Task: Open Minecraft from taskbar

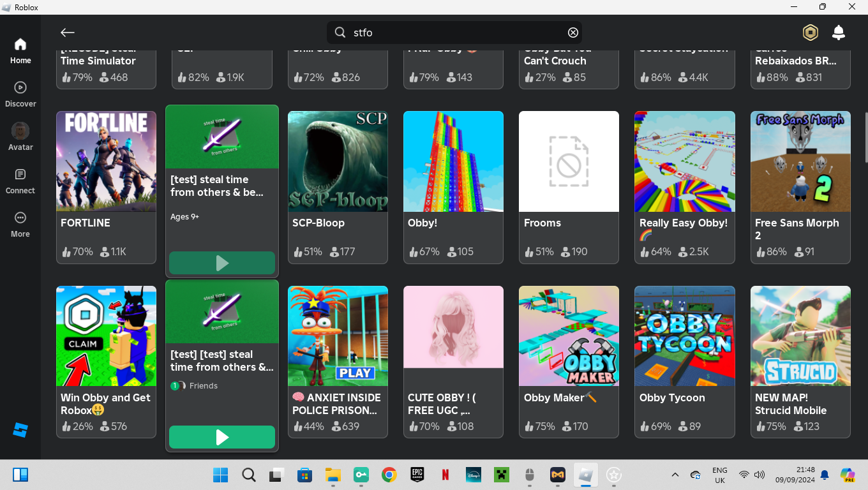Action: click(501, 475)
